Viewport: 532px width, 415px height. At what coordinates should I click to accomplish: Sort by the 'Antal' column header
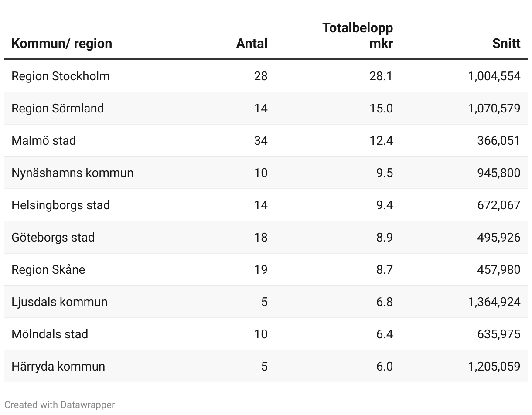point(252,44)
